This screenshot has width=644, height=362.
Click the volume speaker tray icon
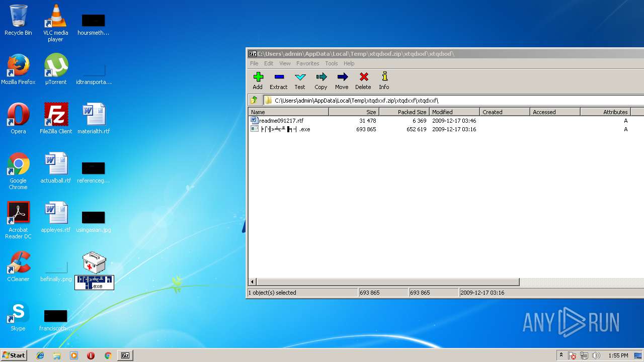click(596, 355)
